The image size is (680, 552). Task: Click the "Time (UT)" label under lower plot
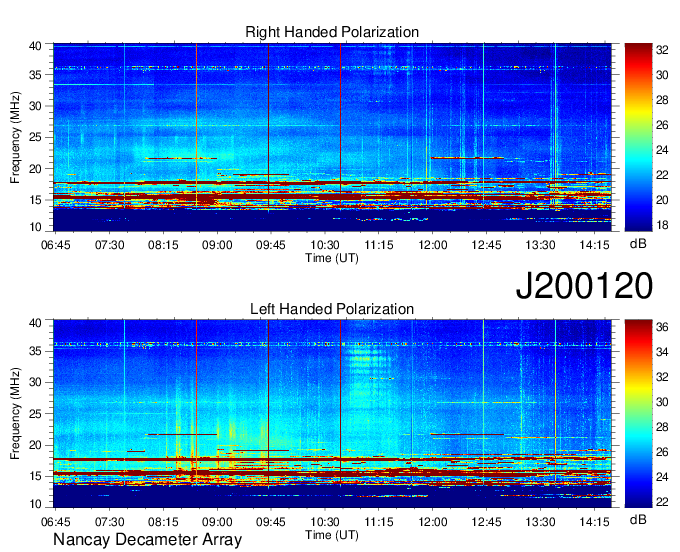click(x=332, y=535)
